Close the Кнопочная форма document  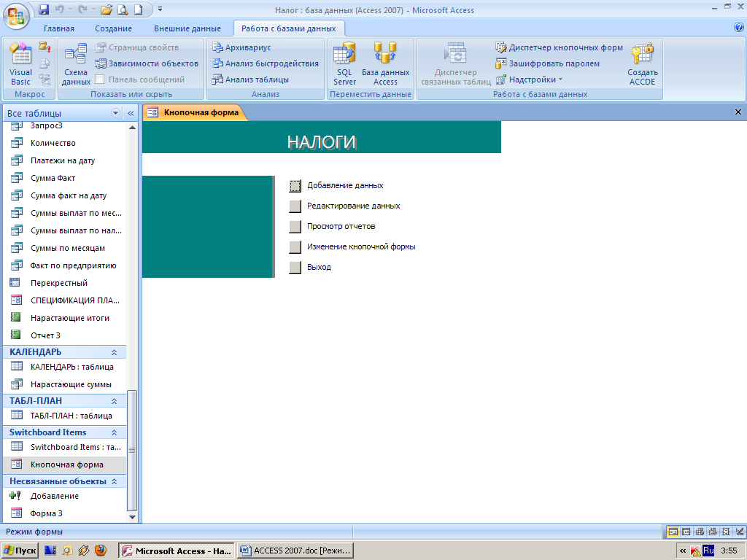coord(738,112)
